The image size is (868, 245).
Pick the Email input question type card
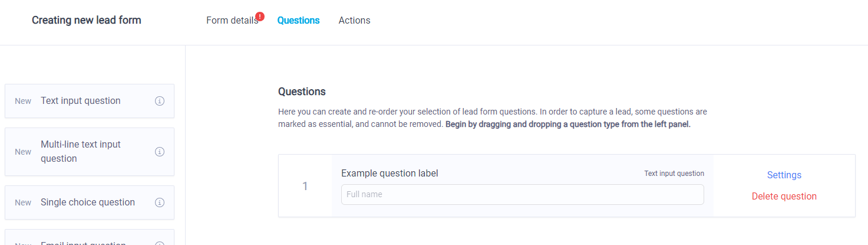click(x=83, y=241)
